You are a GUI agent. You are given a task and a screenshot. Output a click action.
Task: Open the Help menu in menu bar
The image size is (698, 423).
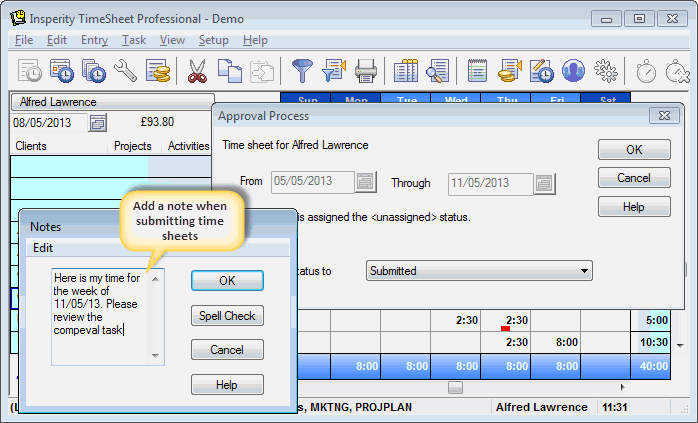coord(255,40)
